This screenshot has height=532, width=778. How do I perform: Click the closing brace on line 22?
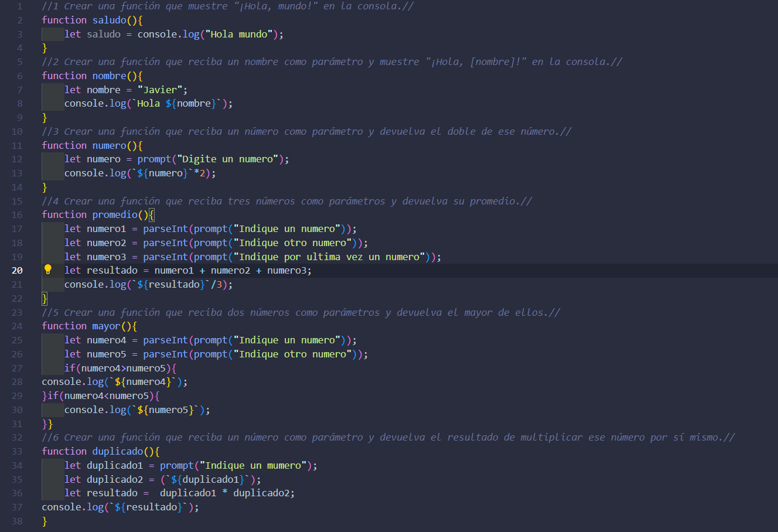(x=45, y=298)
